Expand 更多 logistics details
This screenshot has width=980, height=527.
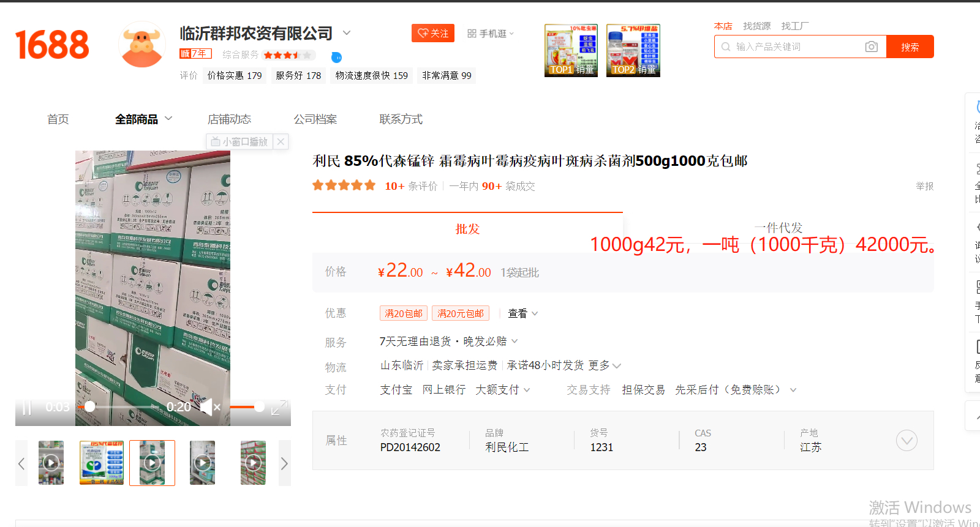605,365
